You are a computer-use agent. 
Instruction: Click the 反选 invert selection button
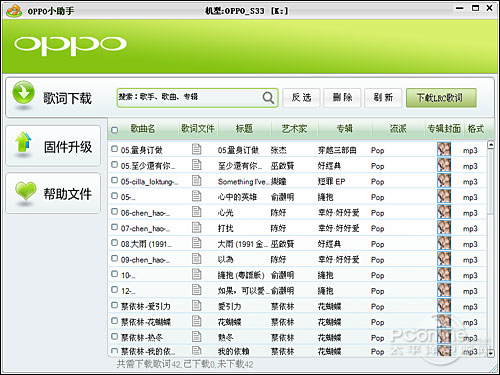coord(301,98)
